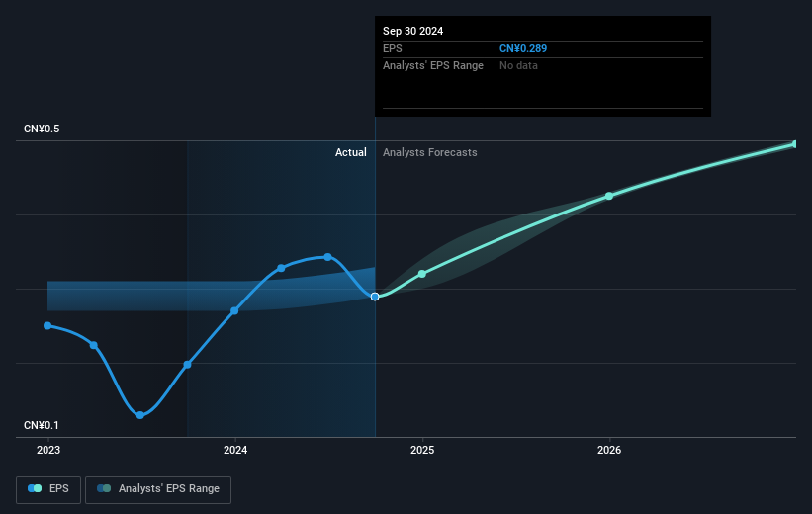The height and width of the screenshot is (514, 812).
Task: Click the 2025 x-axis label
Action: tap(422, 451)
